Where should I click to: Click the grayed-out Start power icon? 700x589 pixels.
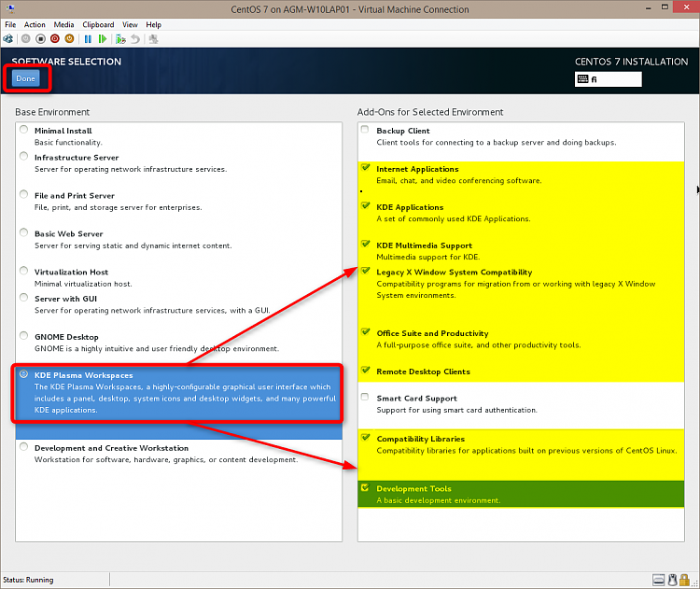coord(26,39)
